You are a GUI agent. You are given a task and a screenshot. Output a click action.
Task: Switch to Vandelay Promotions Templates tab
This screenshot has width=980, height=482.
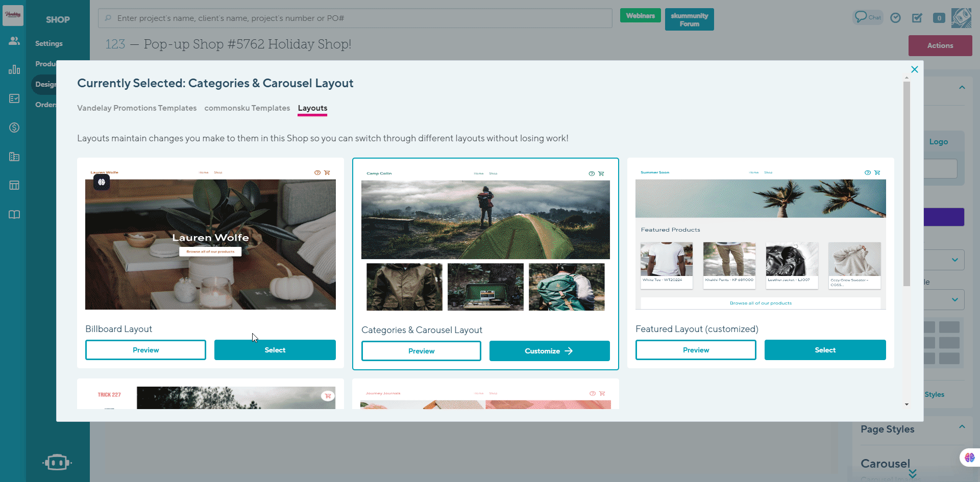(137, 108)
